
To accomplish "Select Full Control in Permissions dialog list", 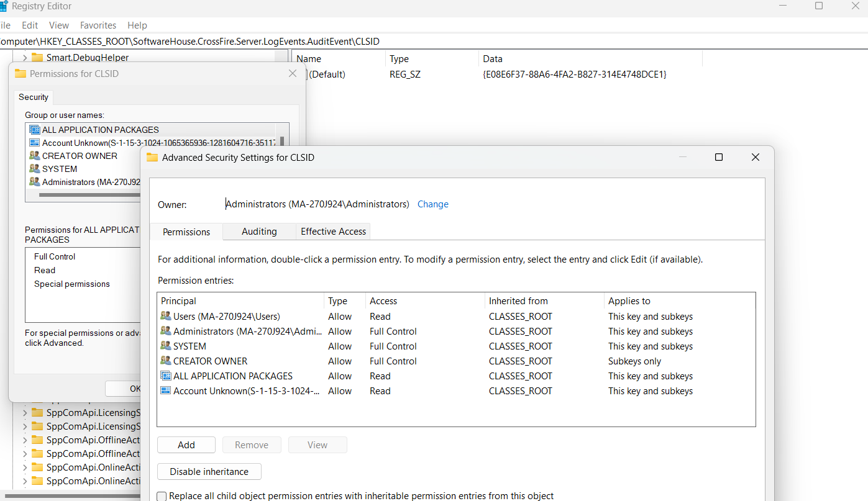I will tap(55, 257).
